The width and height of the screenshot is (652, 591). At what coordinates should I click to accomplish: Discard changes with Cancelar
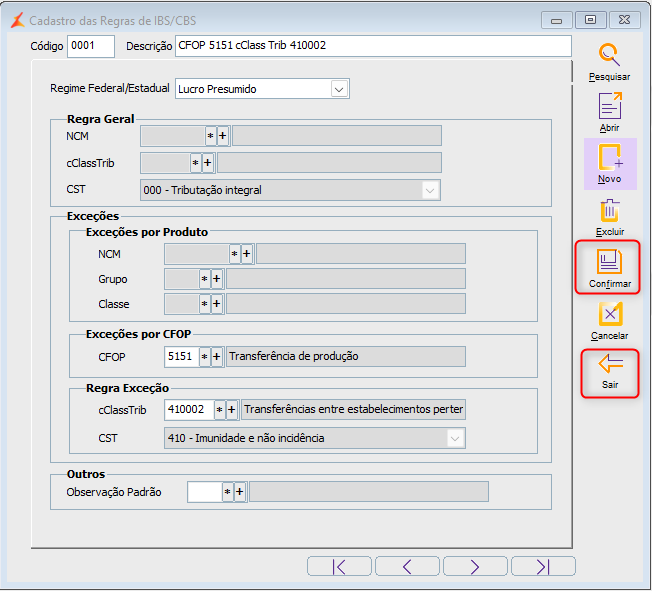tap(610, 321)
